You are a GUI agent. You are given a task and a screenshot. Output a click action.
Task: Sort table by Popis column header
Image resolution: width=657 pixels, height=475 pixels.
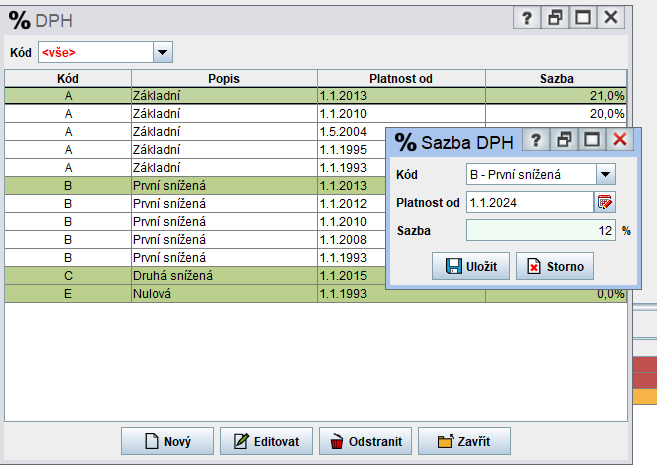click(x=224, y=78)
